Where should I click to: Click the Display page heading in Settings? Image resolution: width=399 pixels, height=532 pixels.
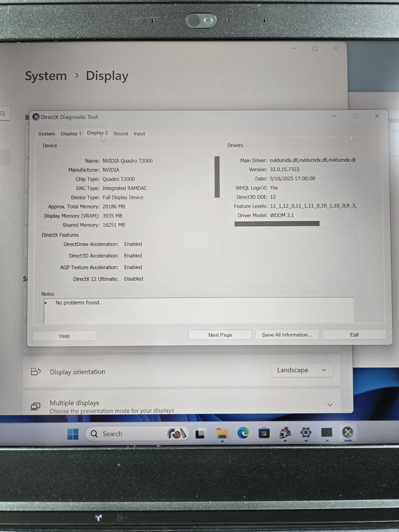[107, 76]
